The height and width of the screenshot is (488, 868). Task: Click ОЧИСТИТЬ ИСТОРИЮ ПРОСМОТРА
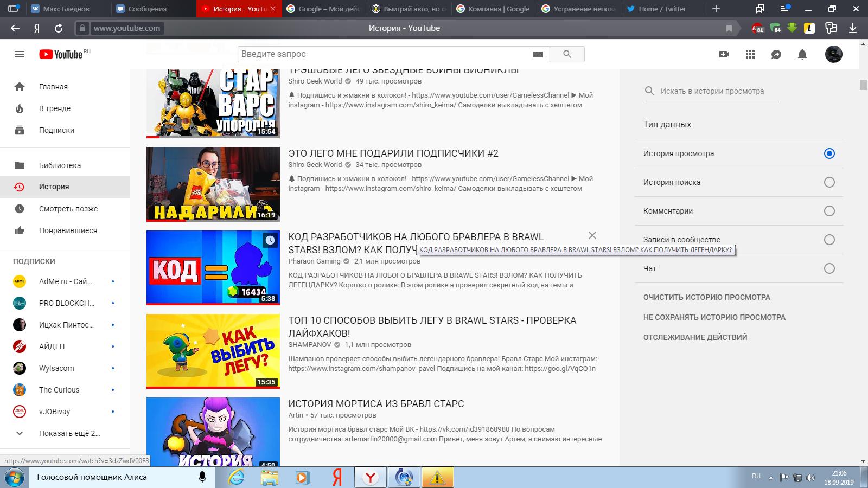[x=707, y=297]
